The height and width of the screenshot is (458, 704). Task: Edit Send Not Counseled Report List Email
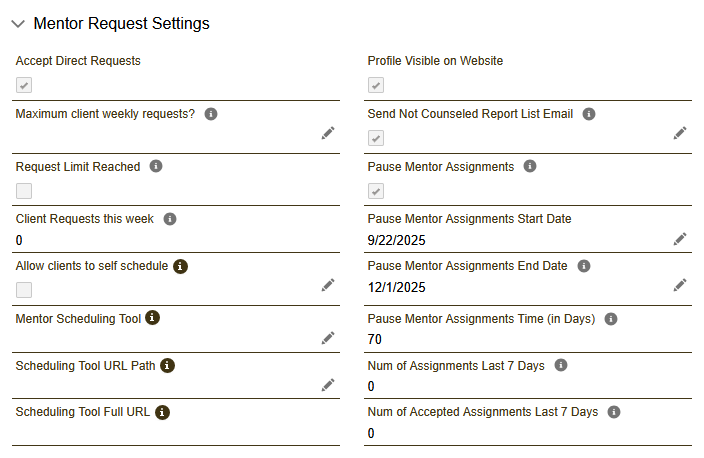click(680, 133)
